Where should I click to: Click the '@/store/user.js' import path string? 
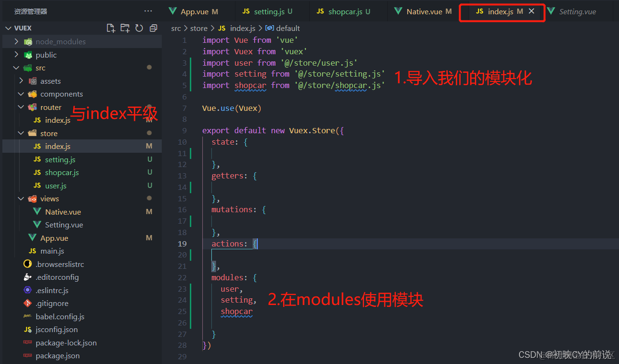[x=319, y=63]
